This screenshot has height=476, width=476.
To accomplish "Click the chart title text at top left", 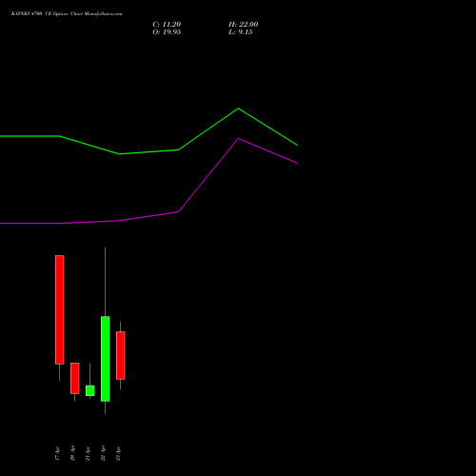I will click(67, 13).
